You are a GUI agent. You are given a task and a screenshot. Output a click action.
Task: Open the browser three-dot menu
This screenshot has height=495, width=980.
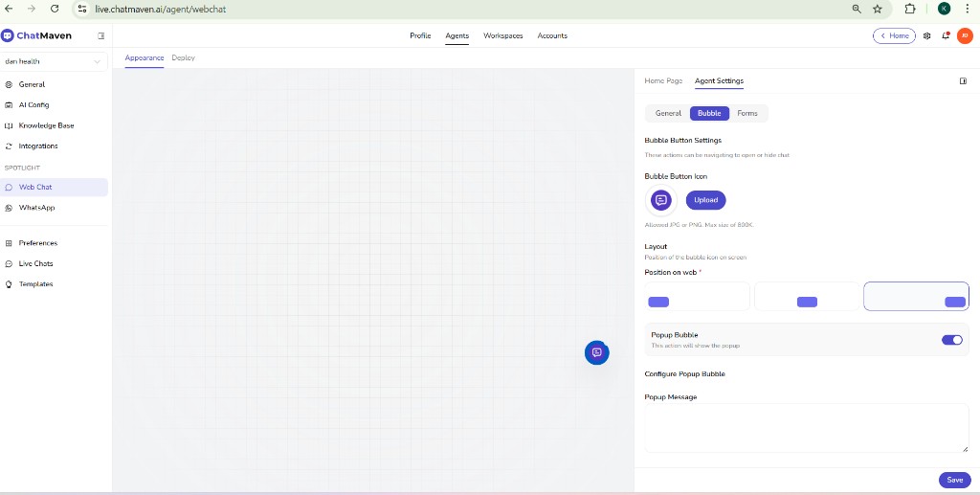968,9
